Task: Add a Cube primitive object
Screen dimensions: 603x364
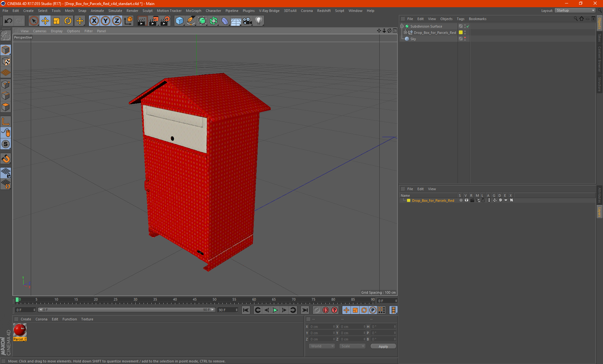Action: pos(179,21)
